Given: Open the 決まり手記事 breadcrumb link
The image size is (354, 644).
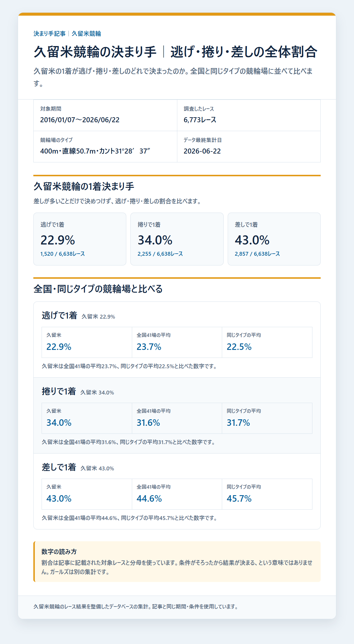Looking at the screenshot, I should coord(50,34).
